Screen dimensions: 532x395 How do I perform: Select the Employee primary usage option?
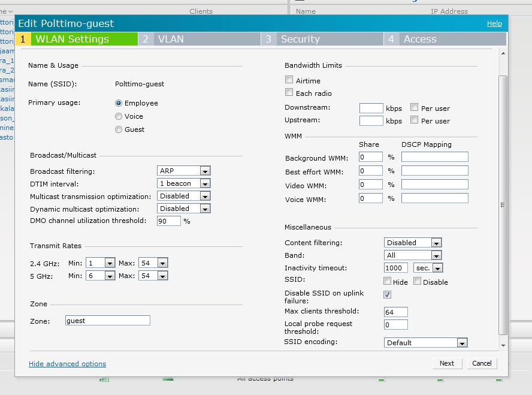click(119, 103)
